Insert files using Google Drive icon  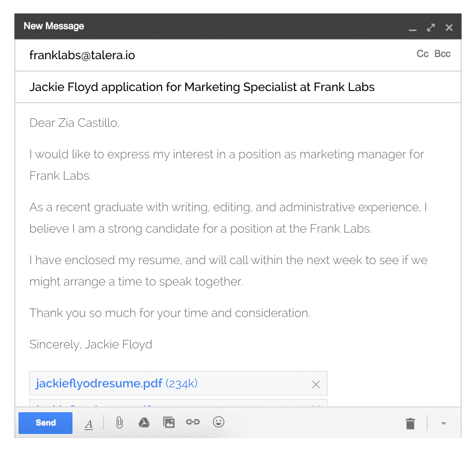[144, 423]
